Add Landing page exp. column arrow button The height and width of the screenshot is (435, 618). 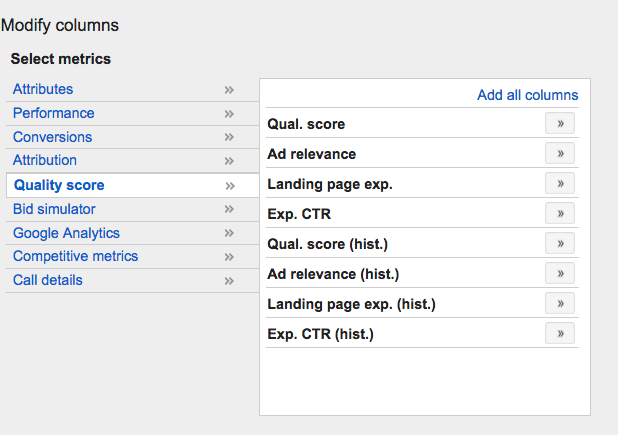point(560,183)
